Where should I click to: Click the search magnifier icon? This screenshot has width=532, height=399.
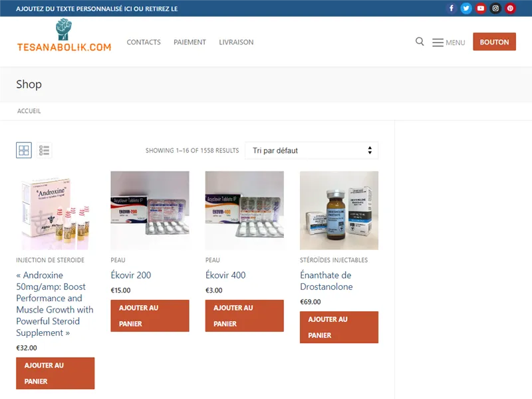point(420,42)
